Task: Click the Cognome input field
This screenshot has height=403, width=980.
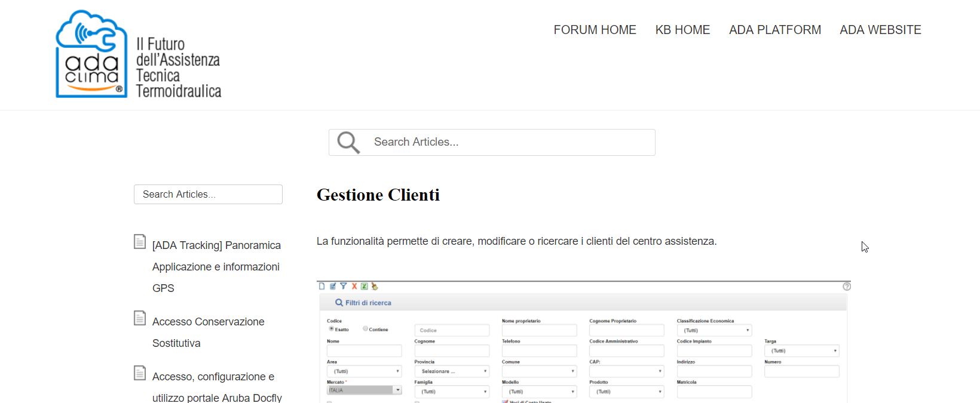Action: point(452,351)
